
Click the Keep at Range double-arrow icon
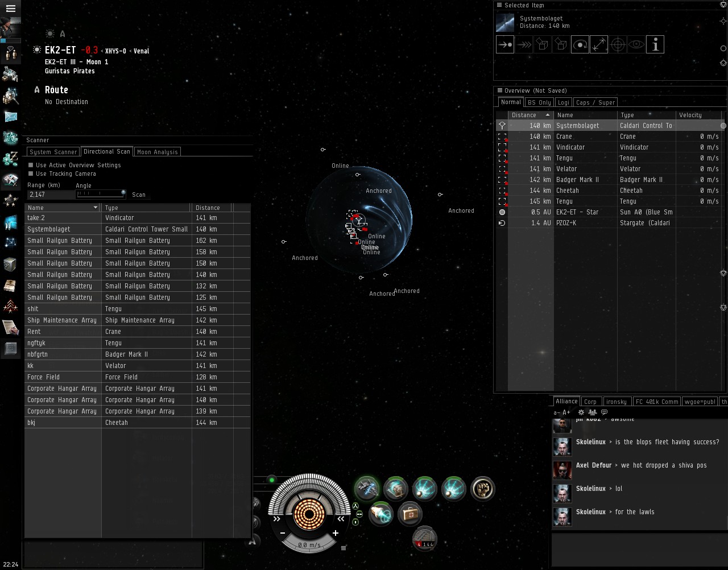tap(599, 44)
